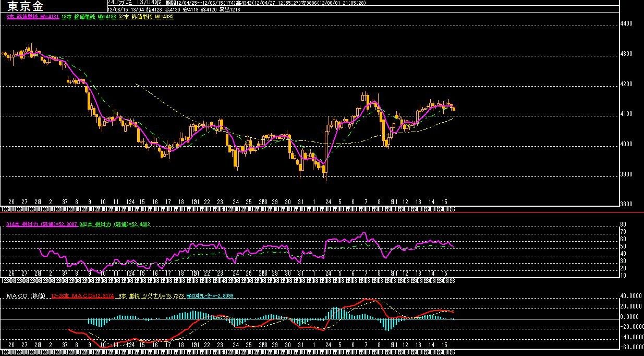Click the 50 label on RSI scale
Image resolution: width=644 pixels, height=356 pixels.
(623, 246)
